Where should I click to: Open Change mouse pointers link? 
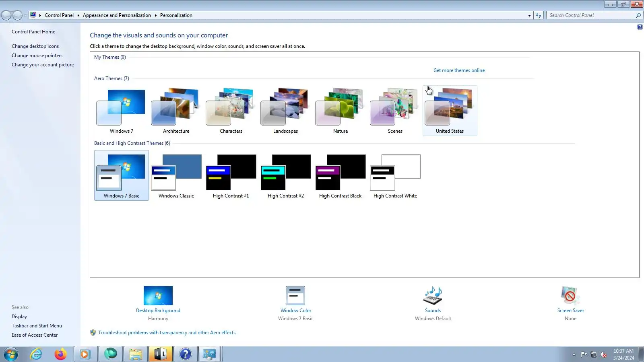37,56
